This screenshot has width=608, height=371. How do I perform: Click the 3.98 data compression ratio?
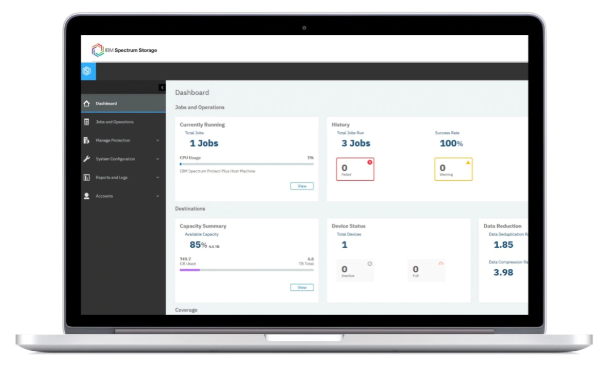coord(503,273)
